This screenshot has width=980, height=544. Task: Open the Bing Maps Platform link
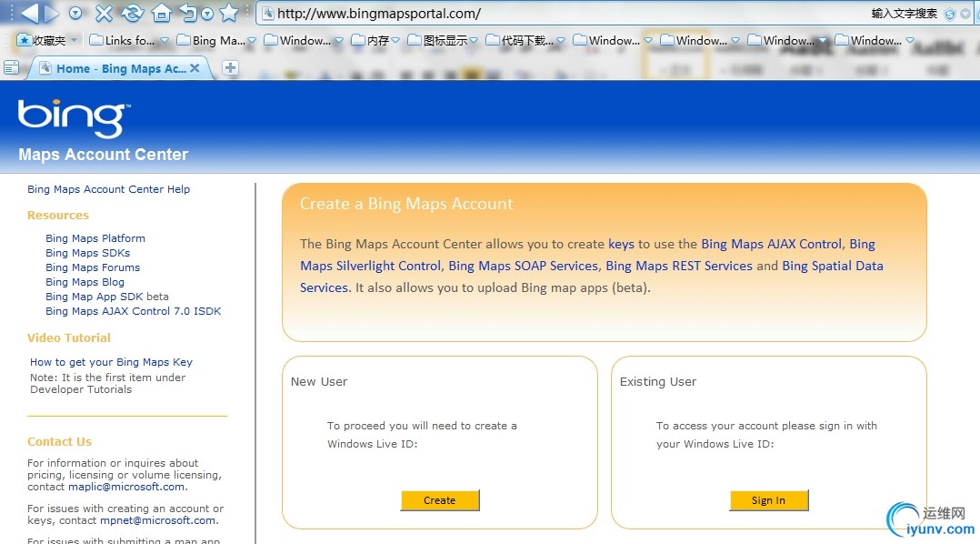click(x=95, y=238)
